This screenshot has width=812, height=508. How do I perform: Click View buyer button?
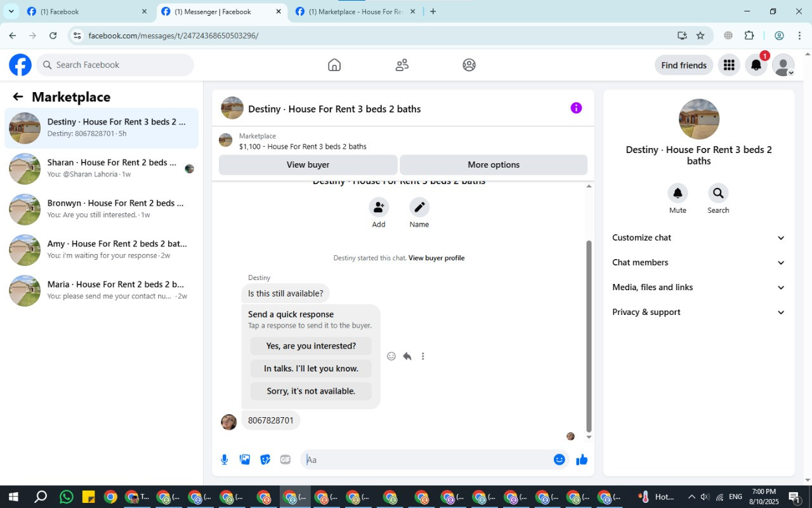click(x=308, y=164)
